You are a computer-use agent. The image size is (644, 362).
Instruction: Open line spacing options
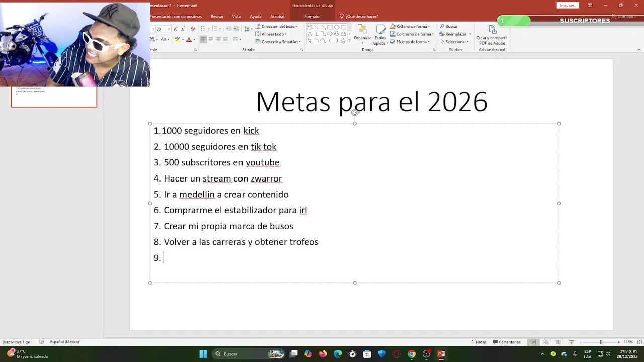tap(248, 29)
